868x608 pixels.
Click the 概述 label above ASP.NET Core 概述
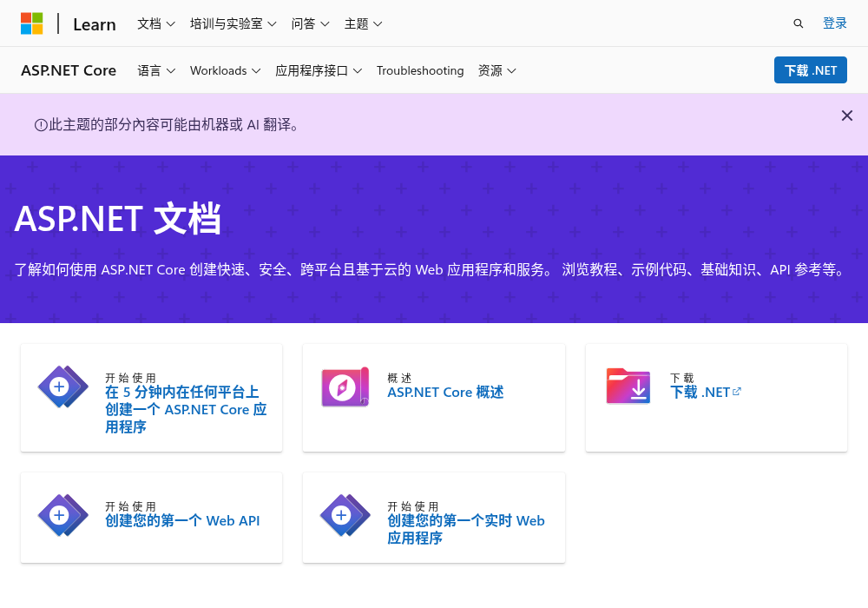coord(399,378)
